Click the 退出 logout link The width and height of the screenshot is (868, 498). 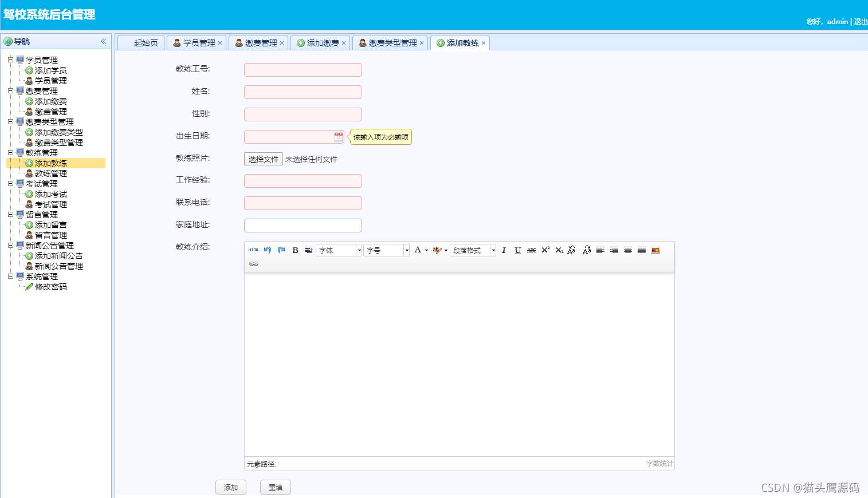tap(861, 22)
